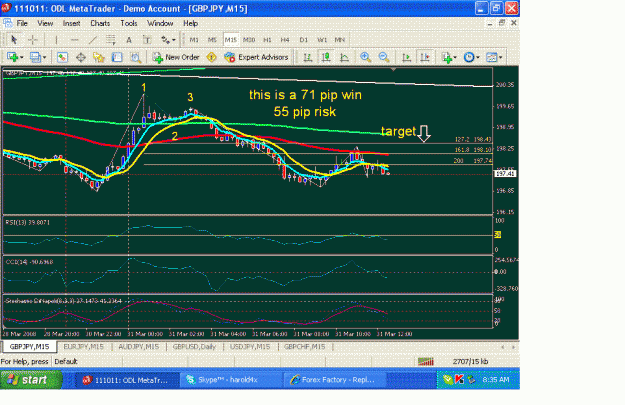Open the File menu
This screenshot has width=625, height=405.
point(22,24)
